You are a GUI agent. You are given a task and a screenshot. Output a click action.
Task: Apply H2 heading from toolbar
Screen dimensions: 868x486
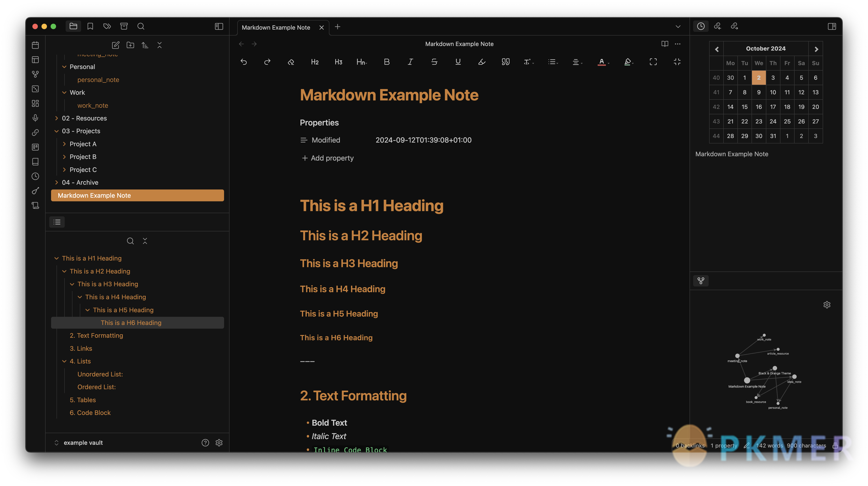[x=315, y=62]
